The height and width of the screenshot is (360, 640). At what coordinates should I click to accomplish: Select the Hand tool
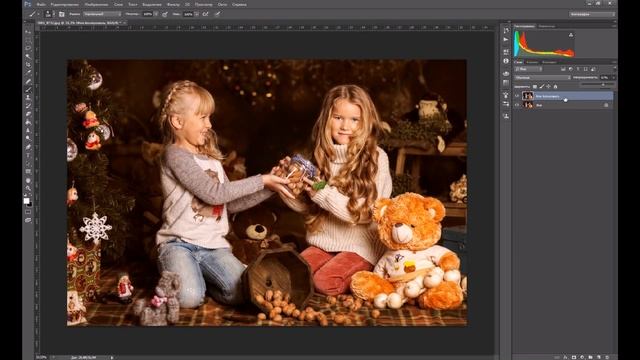pyautogui.click(x=27, y=180)
